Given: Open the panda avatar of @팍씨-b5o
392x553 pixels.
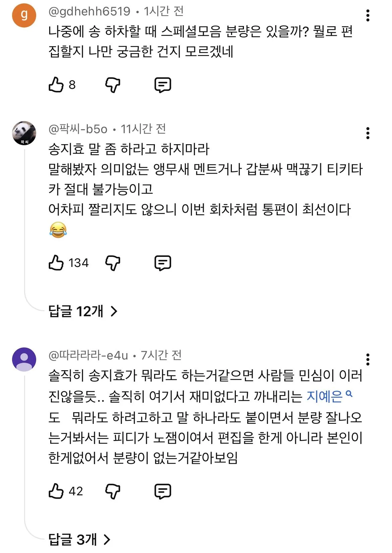Looking at the screenshot, I should (x=24, y=133).
